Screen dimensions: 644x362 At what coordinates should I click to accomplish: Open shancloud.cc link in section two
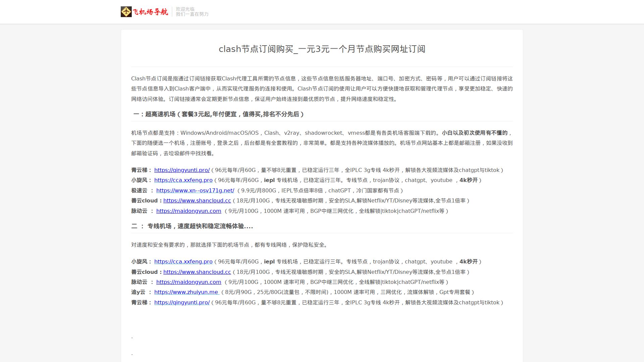pyautogui.click(x=197, y=272)
